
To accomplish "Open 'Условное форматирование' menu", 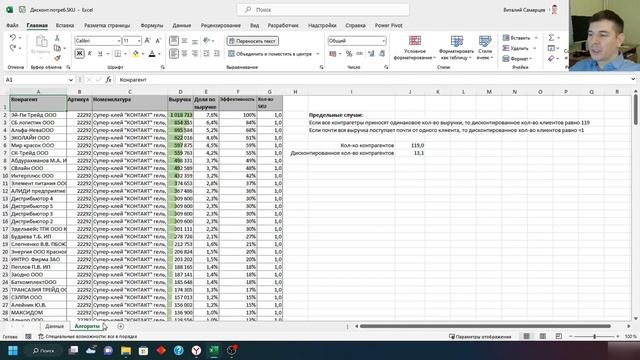I will point(415,48).
